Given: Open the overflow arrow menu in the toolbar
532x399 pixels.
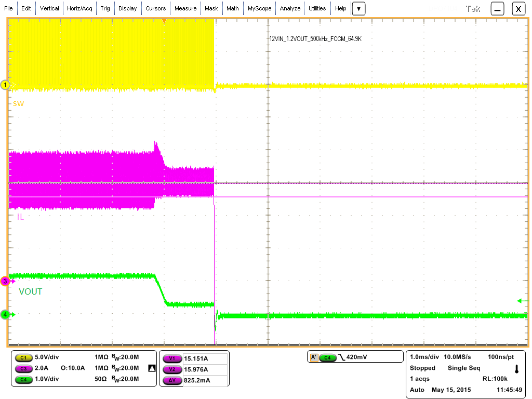Looking at the screenshot, I should point(358,8).
